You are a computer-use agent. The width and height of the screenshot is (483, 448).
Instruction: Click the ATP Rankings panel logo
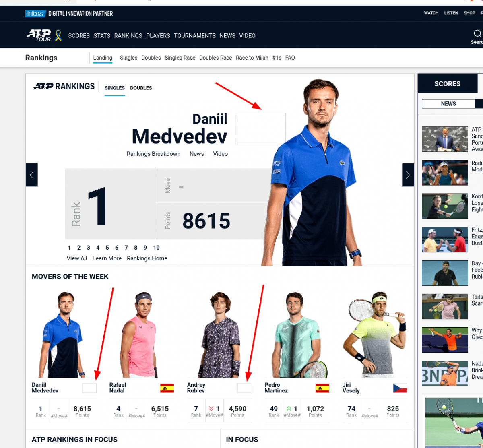64,86
